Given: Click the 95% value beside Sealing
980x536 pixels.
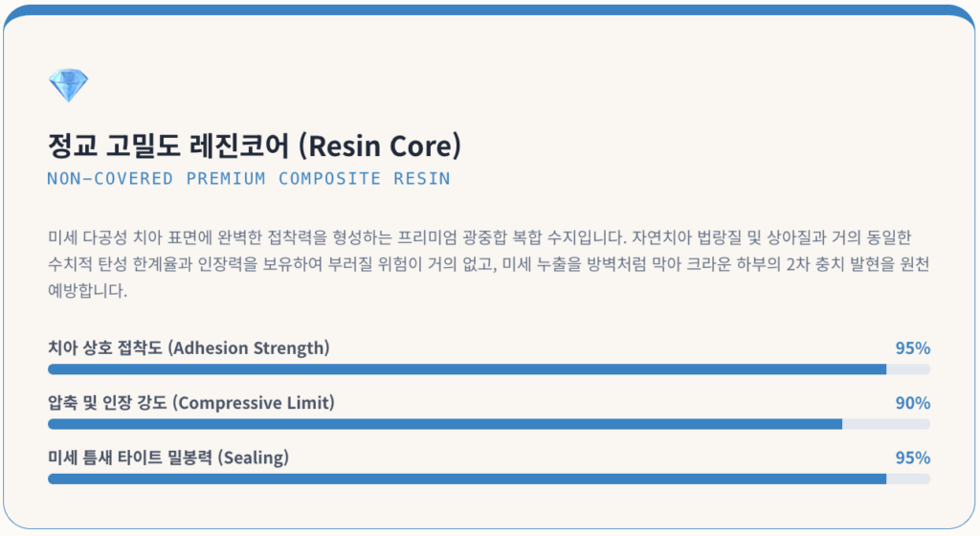Looking at the screenshot, I should (x=912, y=458).
